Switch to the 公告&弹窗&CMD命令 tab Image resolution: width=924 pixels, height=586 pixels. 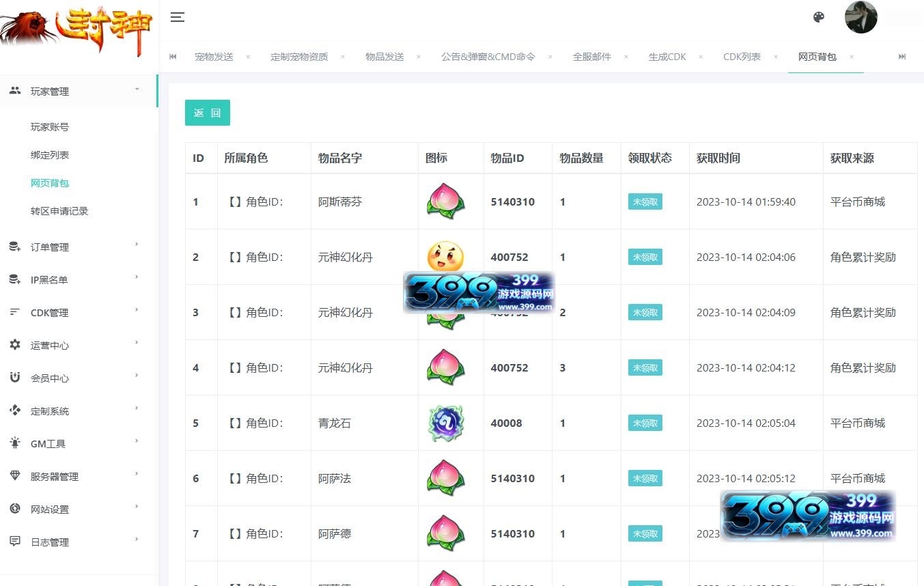click(x=488, y=57)
